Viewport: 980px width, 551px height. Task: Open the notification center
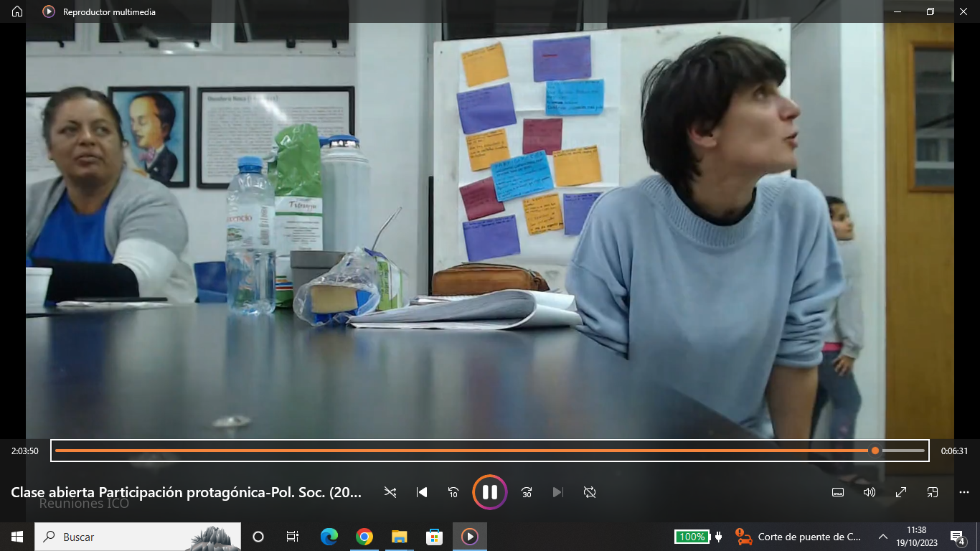point(958,537)
